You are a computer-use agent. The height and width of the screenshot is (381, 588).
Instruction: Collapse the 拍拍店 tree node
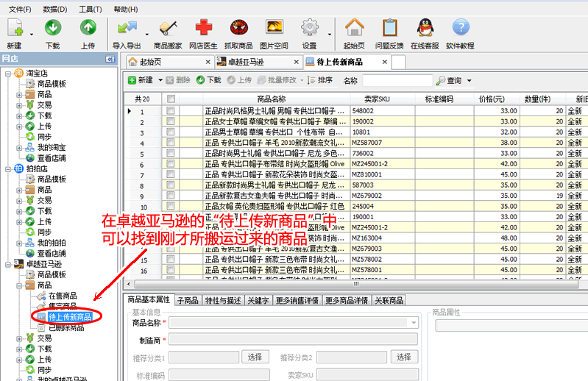point(8,169)
